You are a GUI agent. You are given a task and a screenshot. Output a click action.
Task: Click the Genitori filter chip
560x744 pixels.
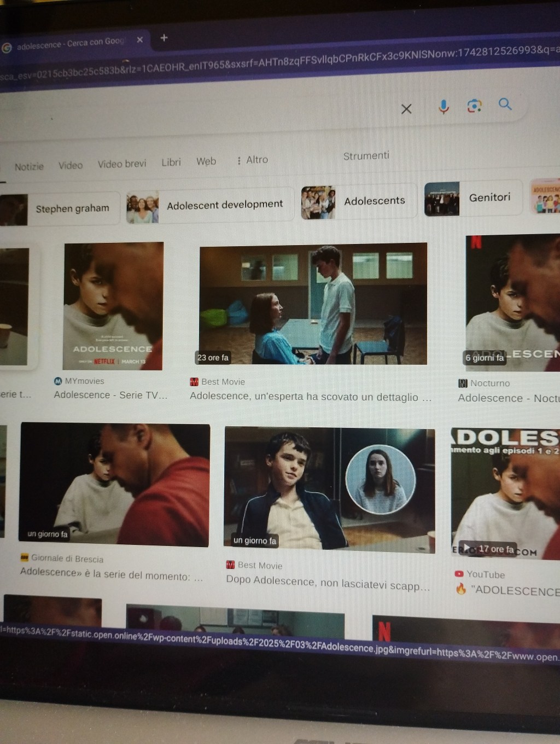tap(489, 197)
